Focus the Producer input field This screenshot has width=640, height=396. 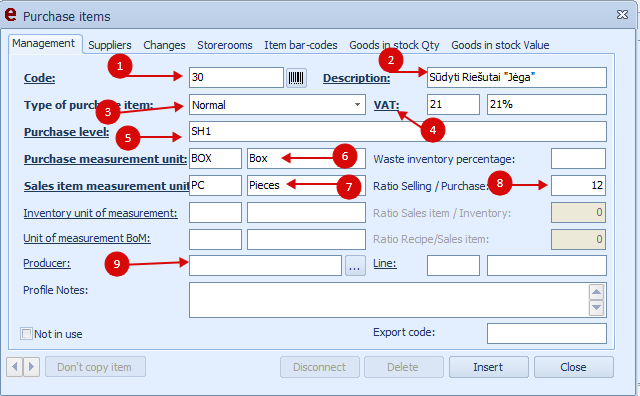[x=265, y=266]
